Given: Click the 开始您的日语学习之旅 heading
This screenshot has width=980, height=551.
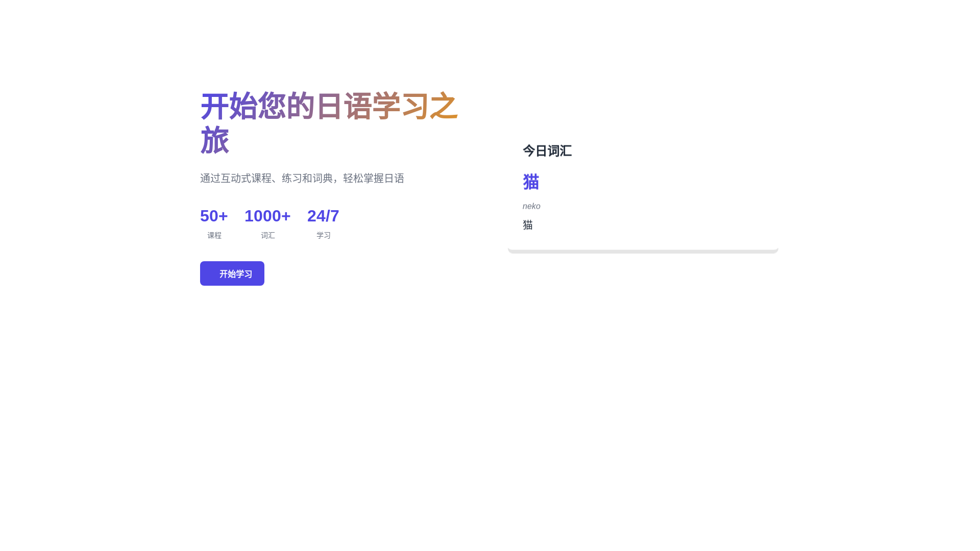Looking at the screenshot, I should coord(329,123).
